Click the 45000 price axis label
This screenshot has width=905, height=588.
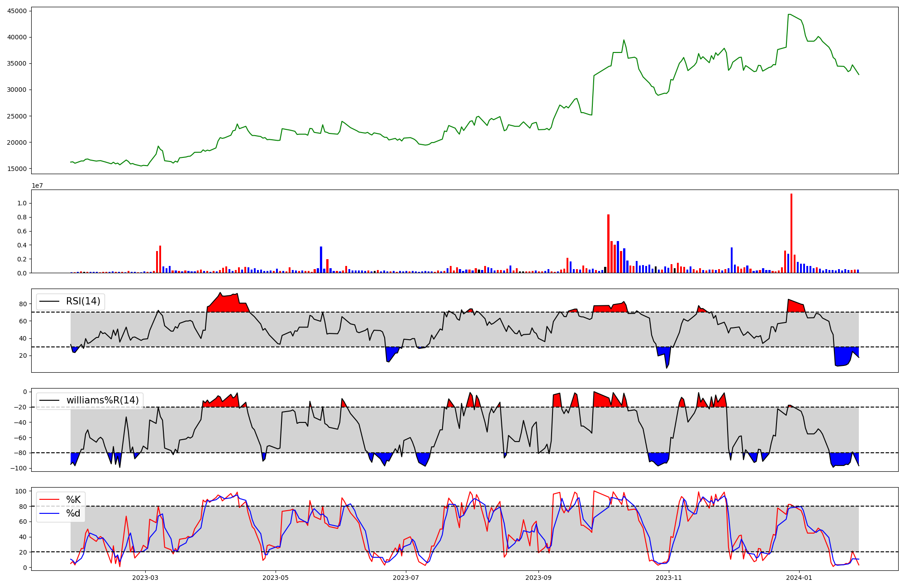pos(17,11)
